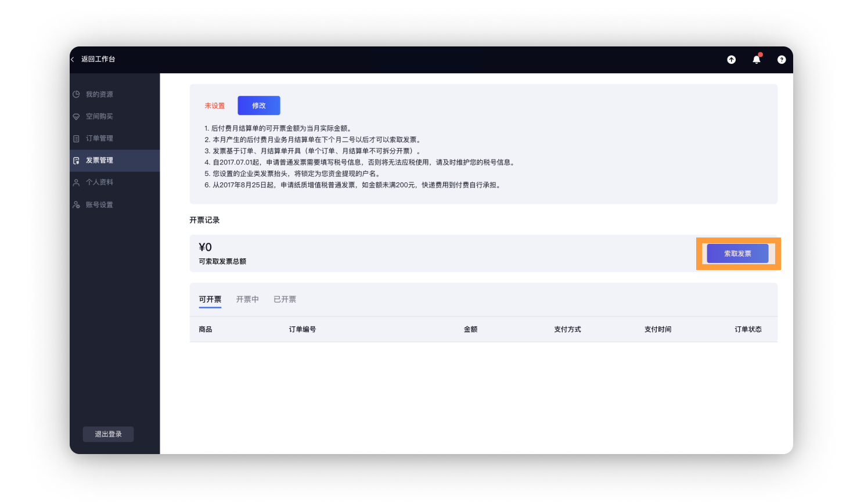This screenshot has height=504, width=864.
Task: Click the 修改 button
Action: point(259,106)
